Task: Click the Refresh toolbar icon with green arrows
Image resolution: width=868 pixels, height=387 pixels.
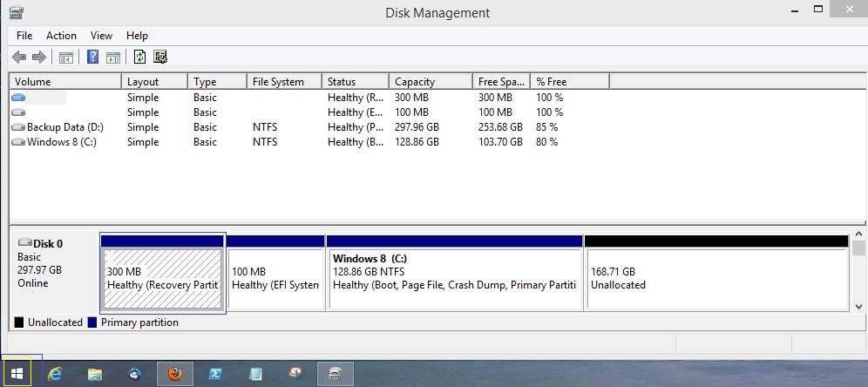Action: point(140,57)
